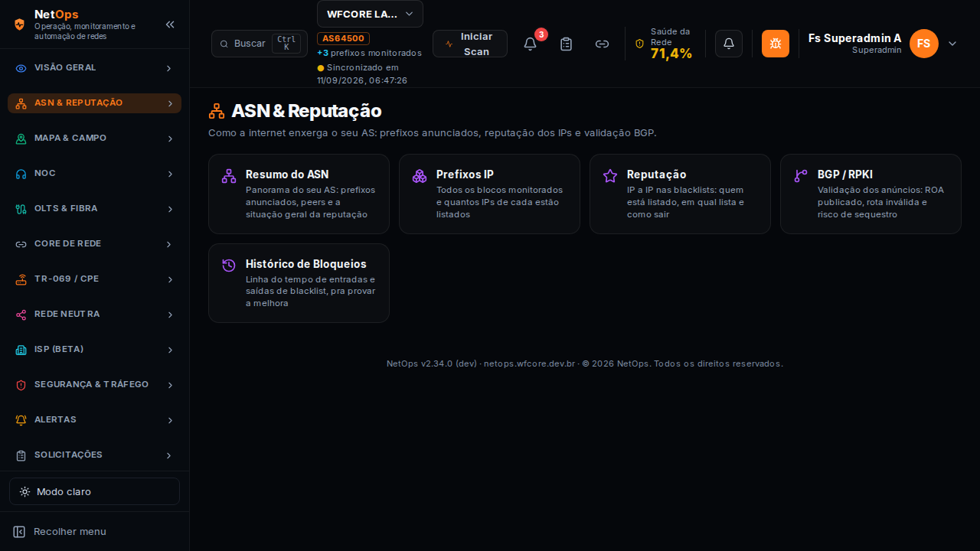
Task: Click the share icon beside Rede Neutra
Action: coord(21,315)
